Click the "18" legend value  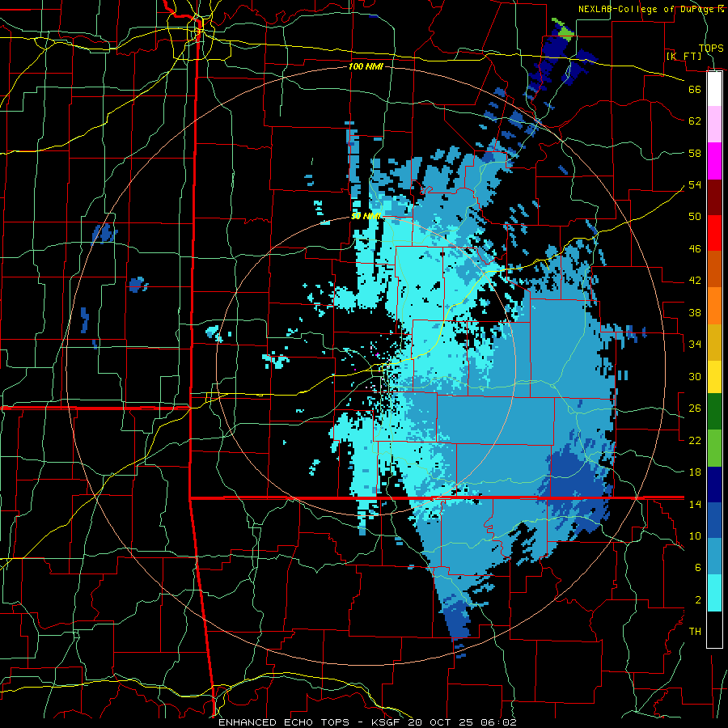click(x=695, y=472)
